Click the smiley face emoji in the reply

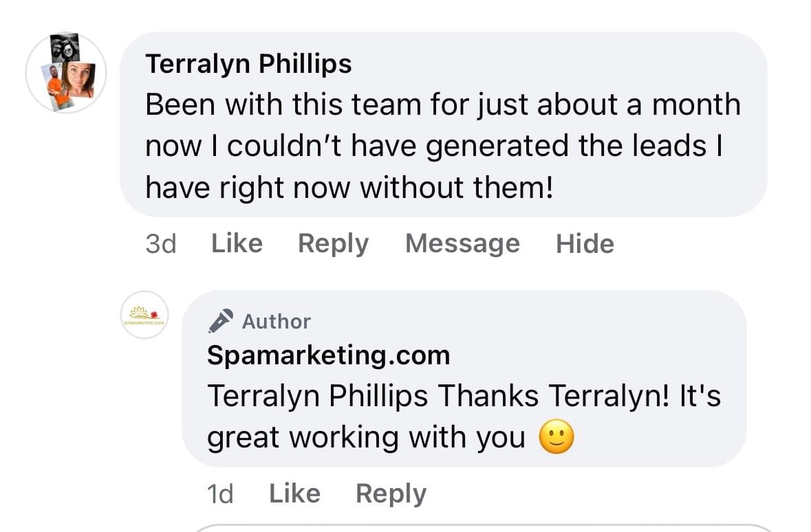coord(556,437)
